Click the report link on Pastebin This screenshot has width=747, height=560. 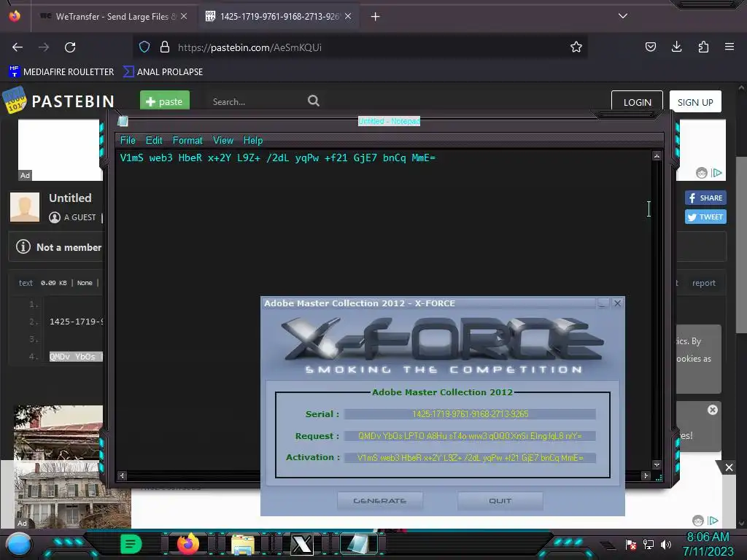point(704,283)
